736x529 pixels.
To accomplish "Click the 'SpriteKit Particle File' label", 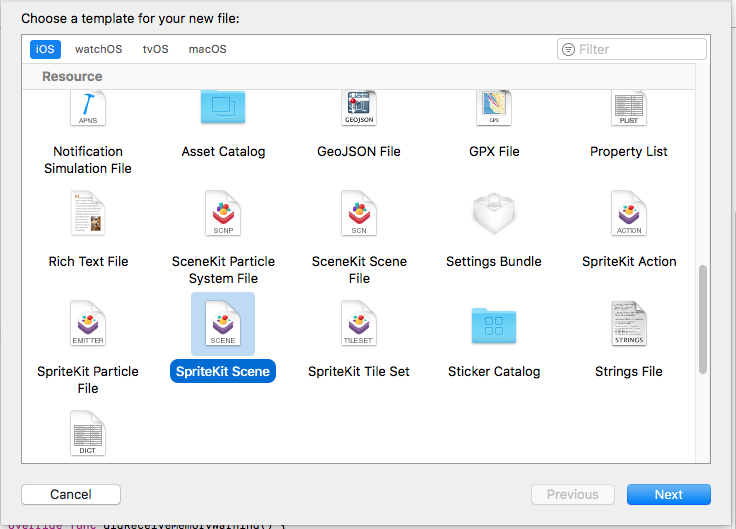I will coord(88,380).
